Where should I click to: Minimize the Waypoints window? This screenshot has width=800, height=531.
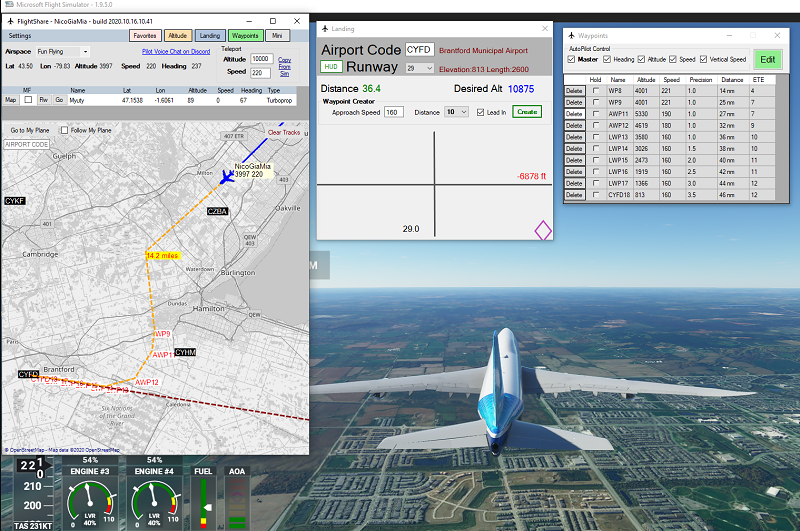pyautogui.click(x=730, y=36)
